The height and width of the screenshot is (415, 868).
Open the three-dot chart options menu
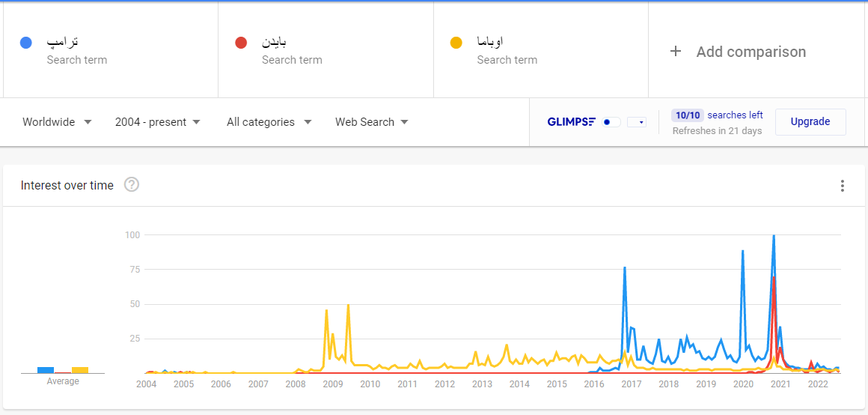[x=843, y=186]
